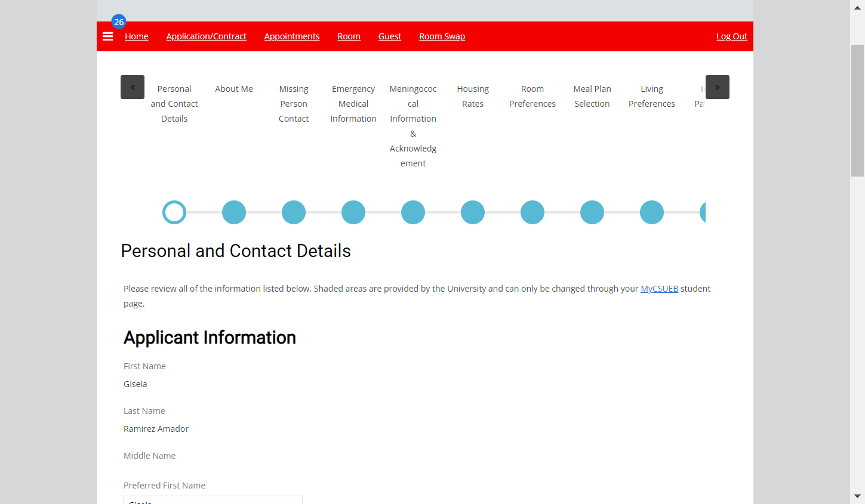Screen dimensions: 865x504
Task: Click the Applicant Information heading
Action: click(x=210, y=338)
